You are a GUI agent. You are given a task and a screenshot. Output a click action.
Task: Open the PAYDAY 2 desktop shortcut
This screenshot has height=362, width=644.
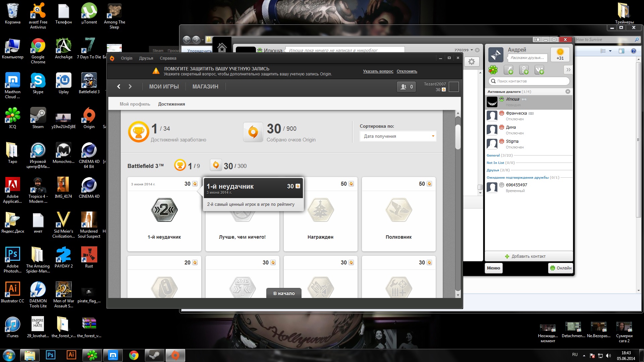[x=63, y=257]
